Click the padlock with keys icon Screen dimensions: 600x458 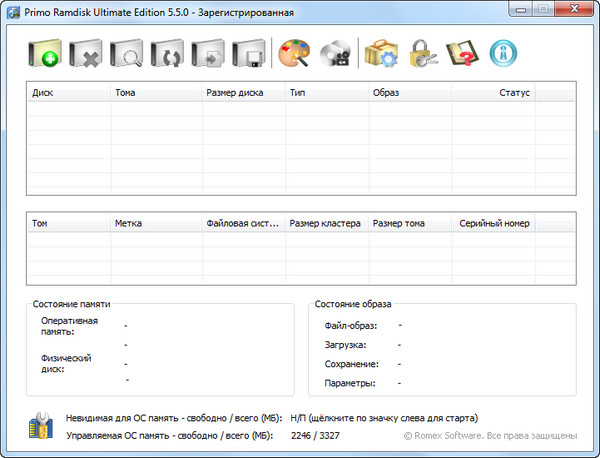423,53
